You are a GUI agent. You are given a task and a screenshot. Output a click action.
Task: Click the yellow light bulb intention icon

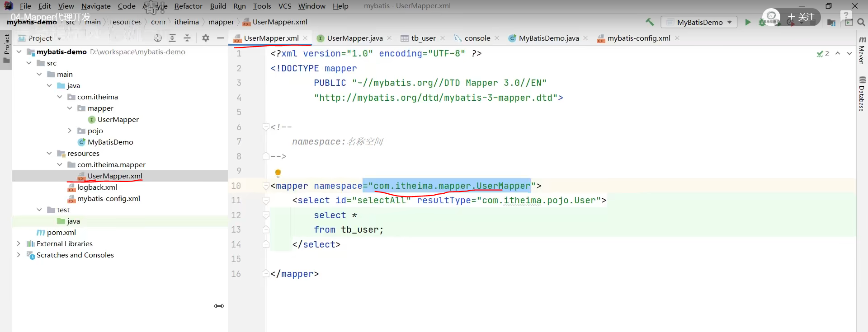point(278,173)
